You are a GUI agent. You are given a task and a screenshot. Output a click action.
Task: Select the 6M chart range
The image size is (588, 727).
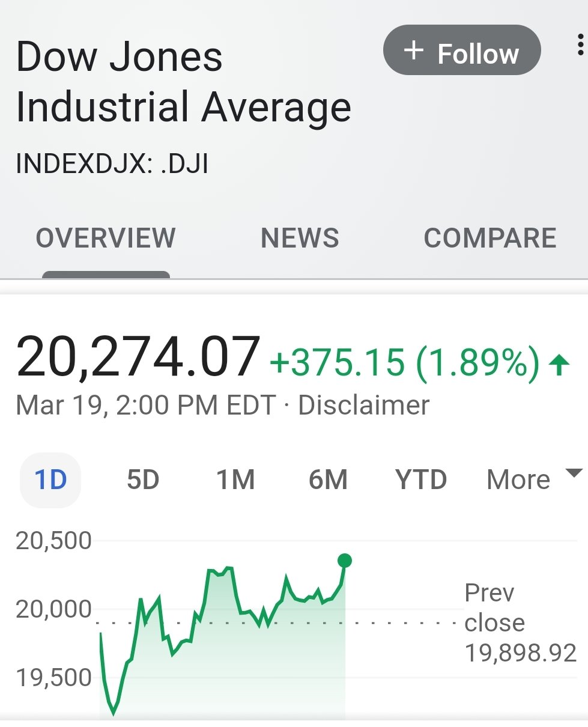pos(328,479)
